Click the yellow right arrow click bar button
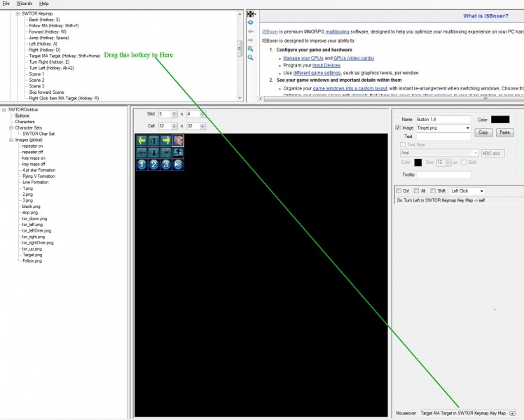The height and width of the screenshot is (420, 524). click(166, 140)
